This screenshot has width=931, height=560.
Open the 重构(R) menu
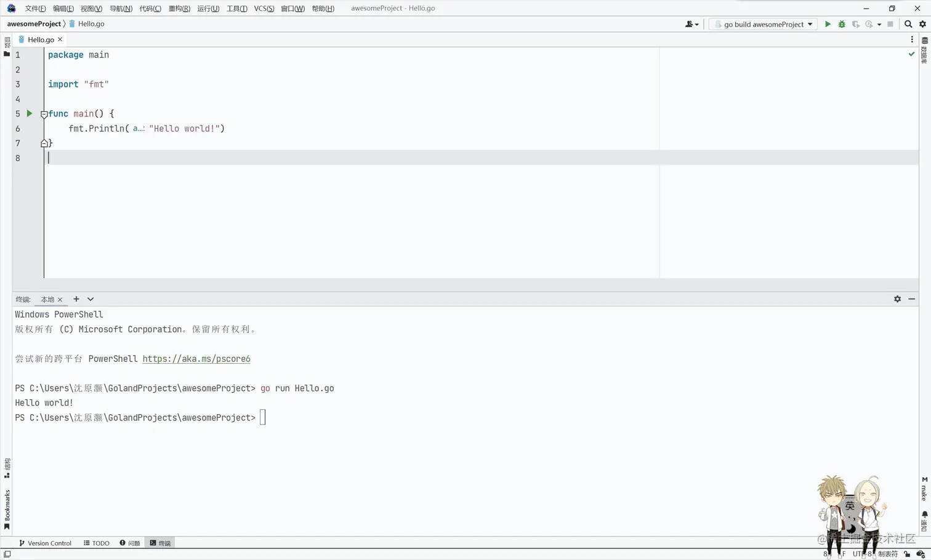(179, 9)
